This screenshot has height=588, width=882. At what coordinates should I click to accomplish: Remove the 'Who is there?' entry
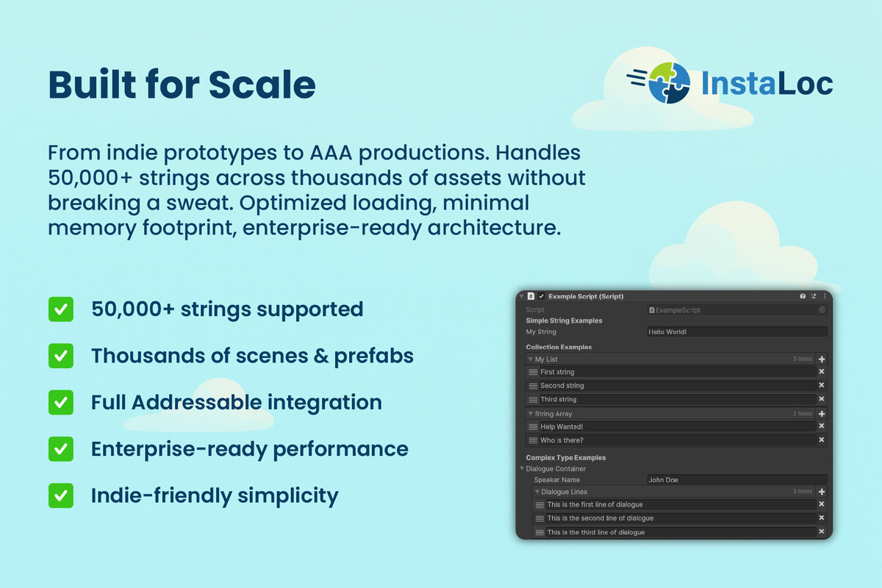(x=822, y=440)
